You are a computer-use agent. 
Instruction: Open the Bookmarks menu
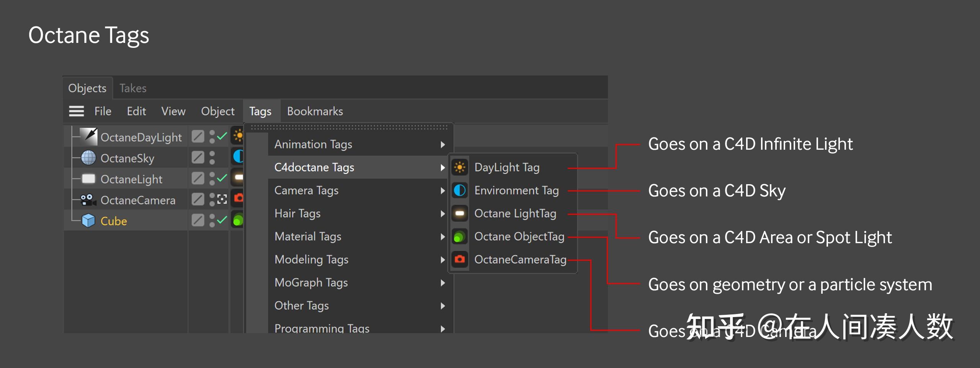point(315,111)
